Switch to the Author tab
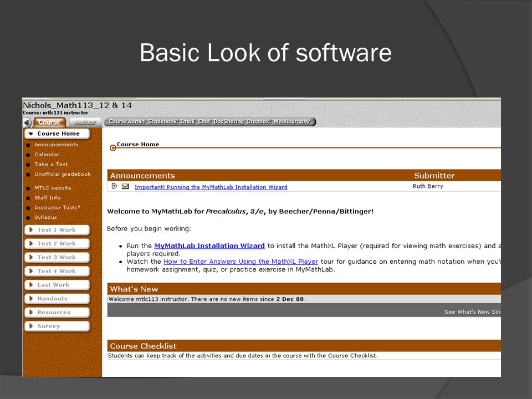The width and height of the screenshot is (532, 399). [x=85, y=122]
